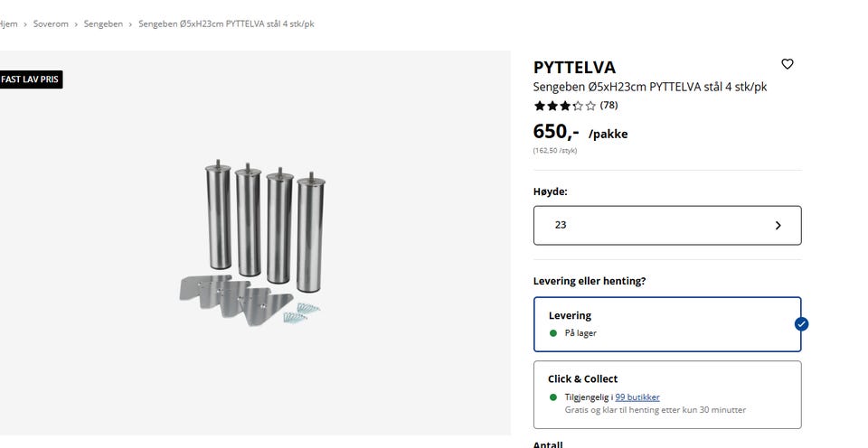
Task: Open the Sengeben category breadcrumb
Action: tap(103, 23)
